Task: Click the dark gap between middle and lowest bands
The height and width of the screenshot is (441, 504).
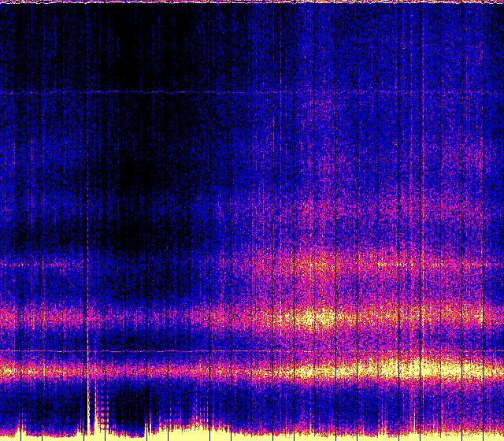Action: pyautogui.click(x=197, y=343)
